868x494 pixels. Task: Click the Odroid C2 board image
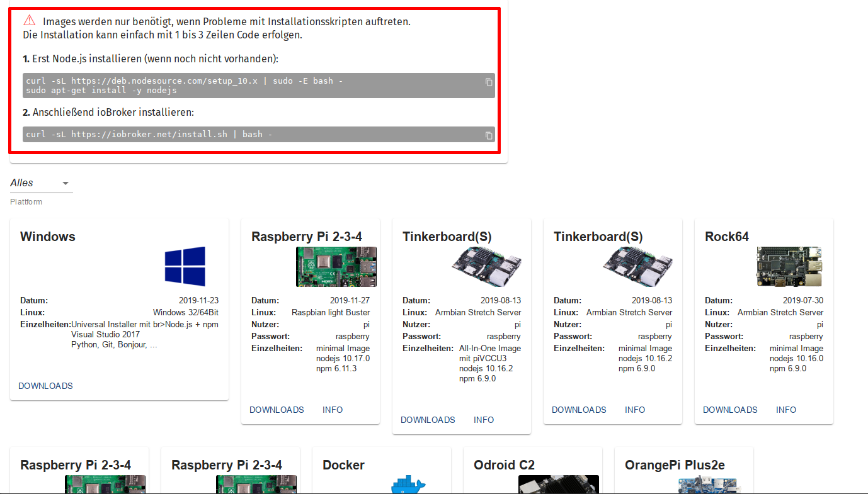(559, 484)
